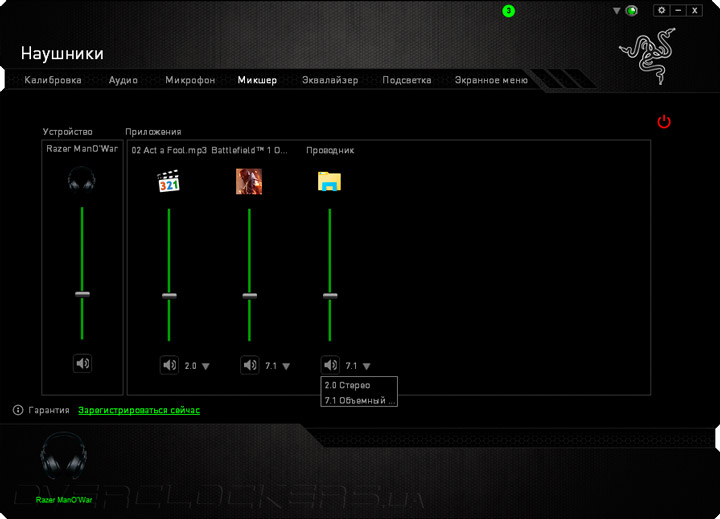Click the Battlefield™ 1 O... label

pyautogui.click(x=249, y=150)
